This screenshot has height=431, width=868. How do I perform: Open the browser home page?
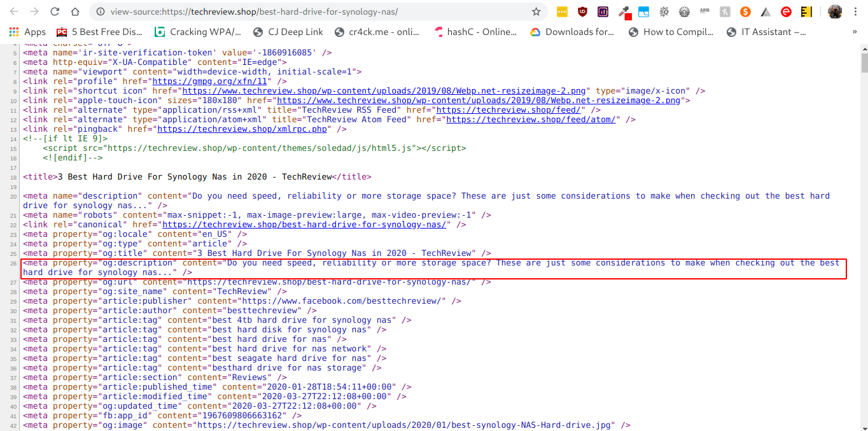(75, 11)
